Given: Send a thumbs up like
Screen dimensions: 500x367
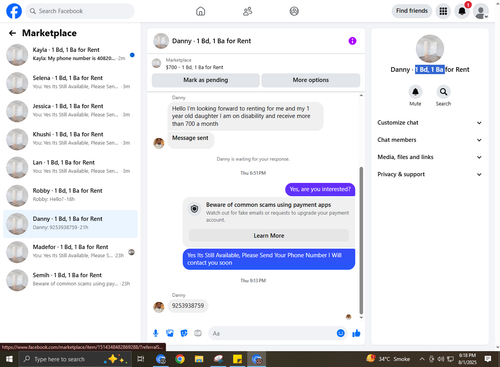Looking at the screenshot, I should (x=356, y=333).
